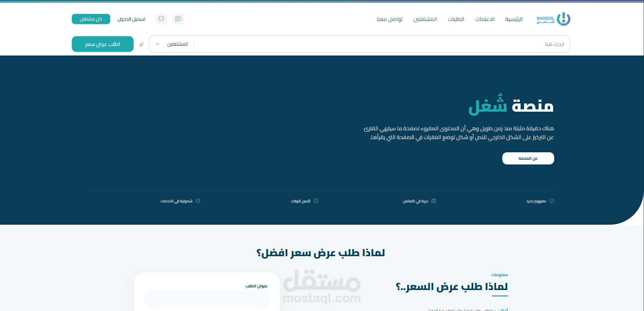The height and width of the screenshot is (311, 644).
Task: Click the clock icon beside تأمين للوقت
Action: (x=316, y=201)
